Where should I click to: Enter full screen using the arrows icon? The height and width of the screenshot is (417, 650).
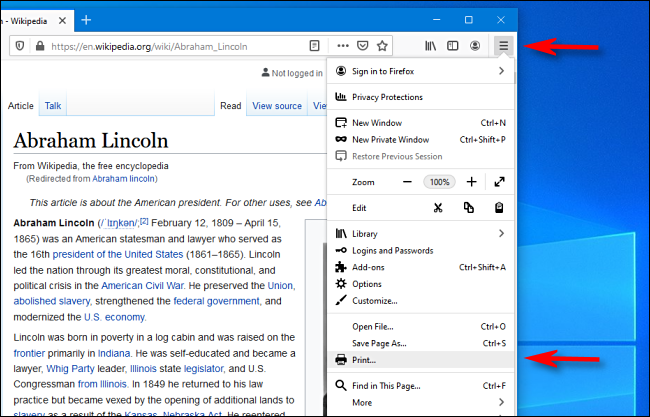coord(500,182)
